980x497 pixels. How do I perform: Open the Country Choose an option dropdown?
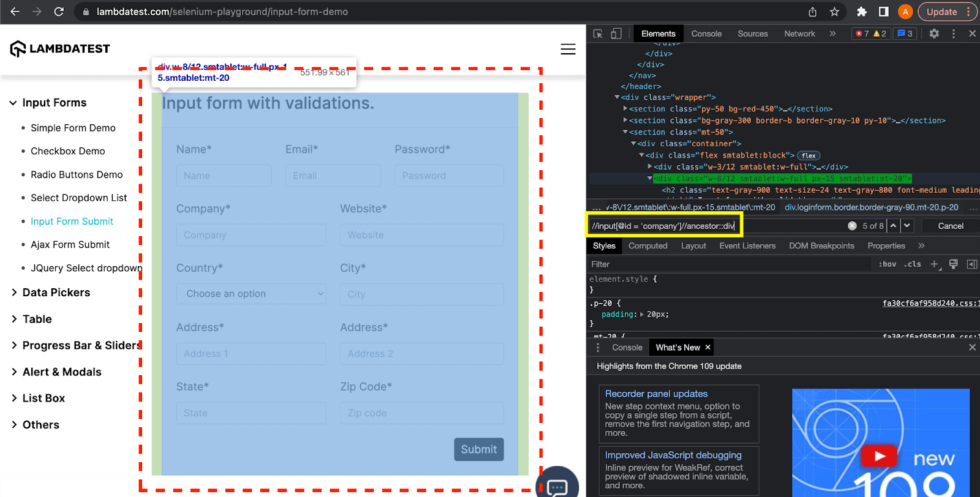pos(251,294)
